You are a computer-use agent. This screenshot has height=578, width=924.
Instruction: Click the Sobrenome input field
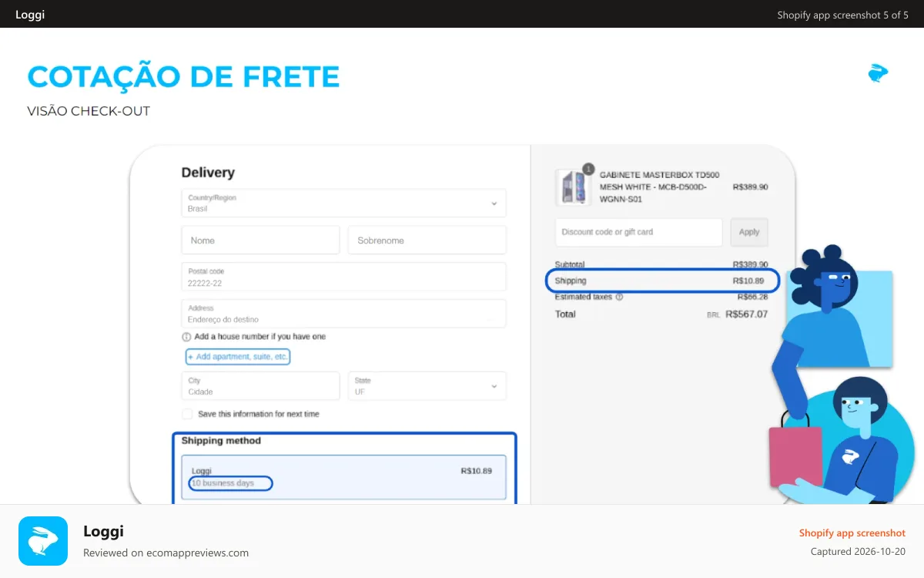(x=427, y=240)
